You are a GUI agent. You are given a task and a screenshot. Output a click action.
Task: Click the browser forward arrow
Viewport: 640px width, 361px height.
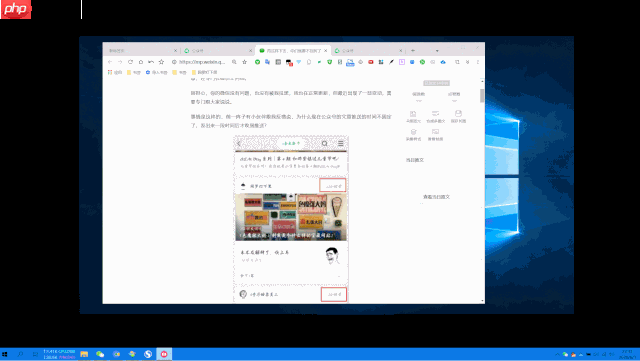coord(120,62)
